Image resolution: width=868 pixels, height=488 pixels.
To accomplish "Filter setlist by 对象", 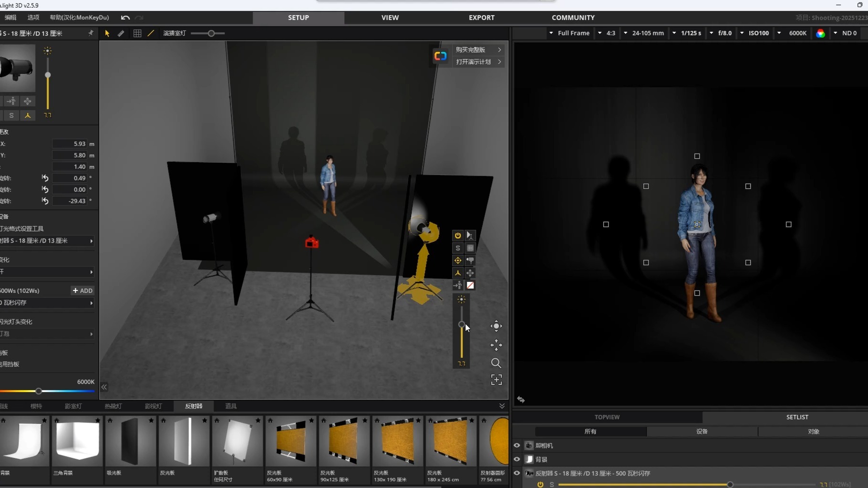I will click(814, 432).
